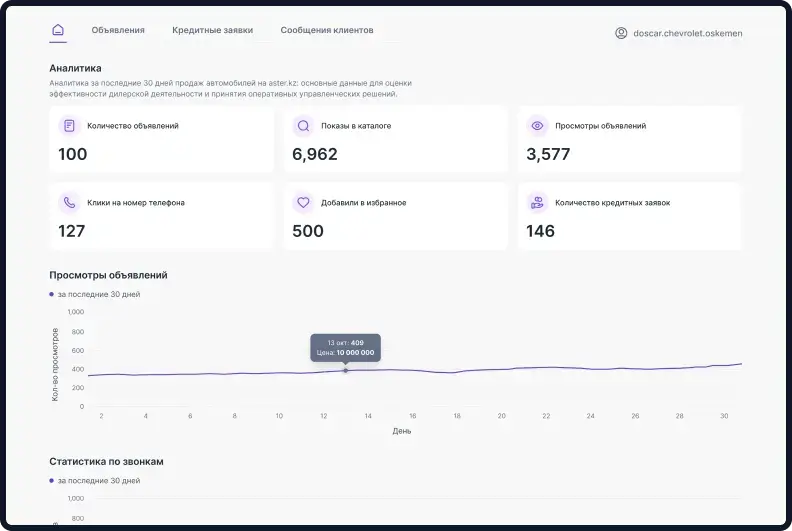This screenshot has height=531, width=792.
Task: Open the home dashboard icon tab
Action: click(58, 30)
